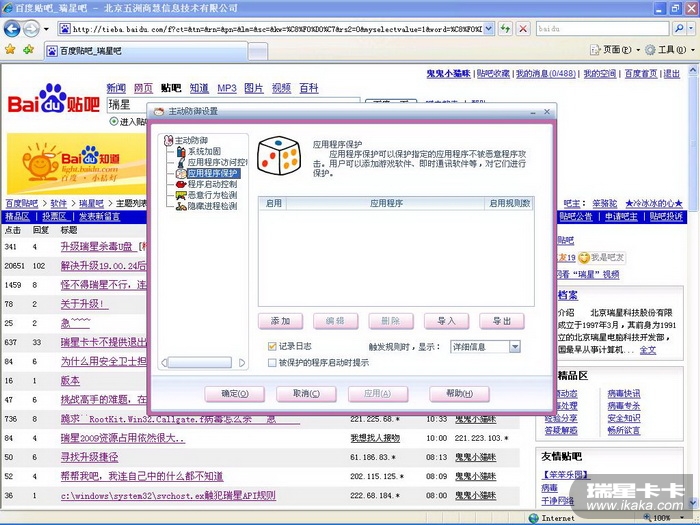
Task: Click the 页面 page icon
Action: coord(595,50)
